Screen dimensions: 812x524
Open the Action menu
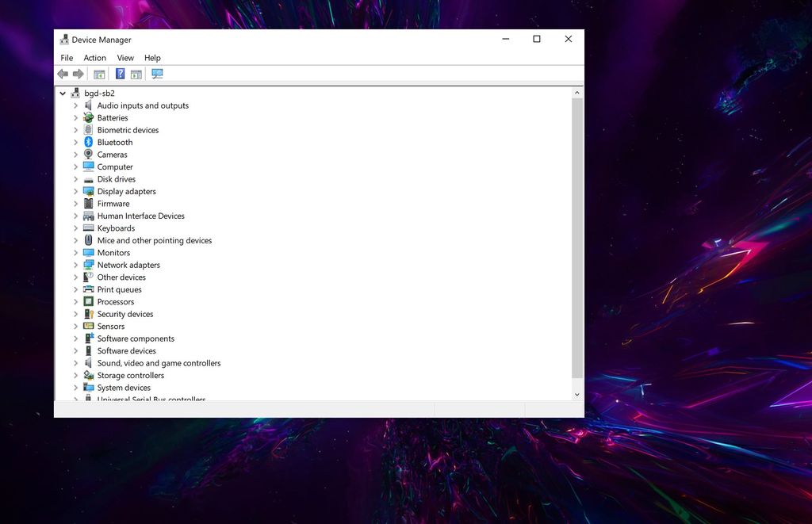point(95,58)
